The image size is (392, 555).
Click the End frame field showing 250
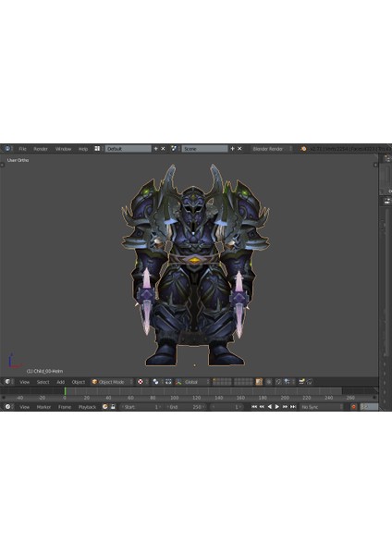coord(185,407)
